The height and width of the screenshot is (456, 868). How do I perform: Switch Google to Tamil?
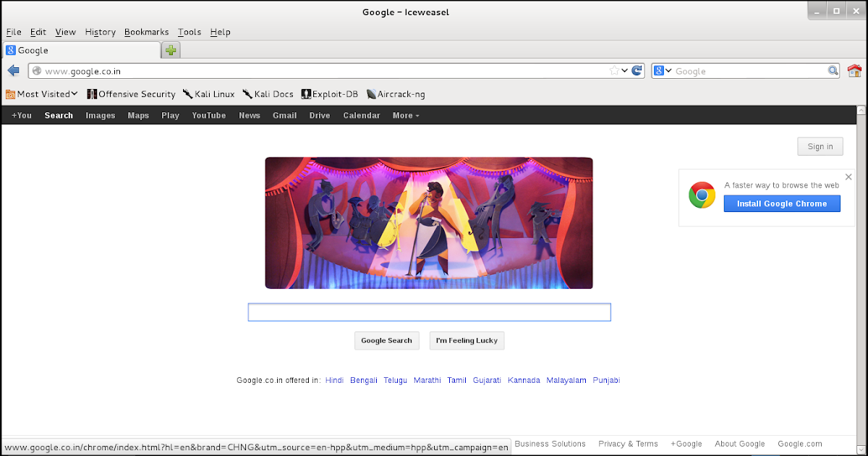pyautogui.click(x=456, y=380)
